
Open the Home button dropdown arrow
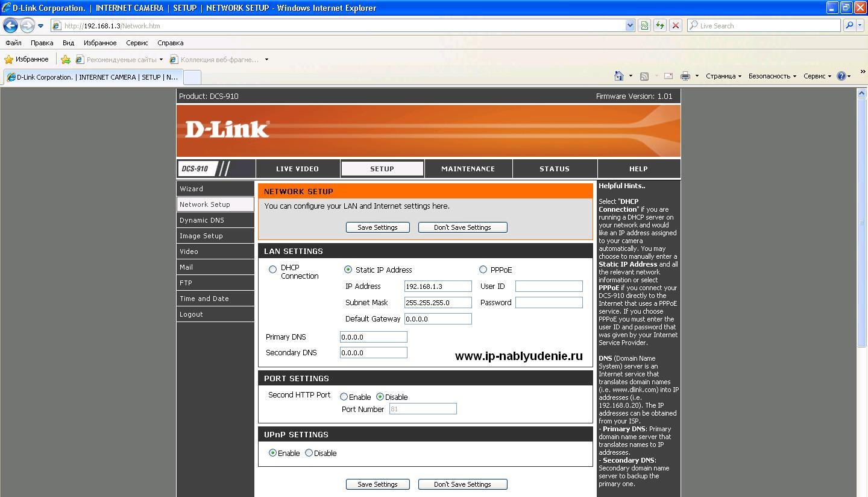pos(631,76)
